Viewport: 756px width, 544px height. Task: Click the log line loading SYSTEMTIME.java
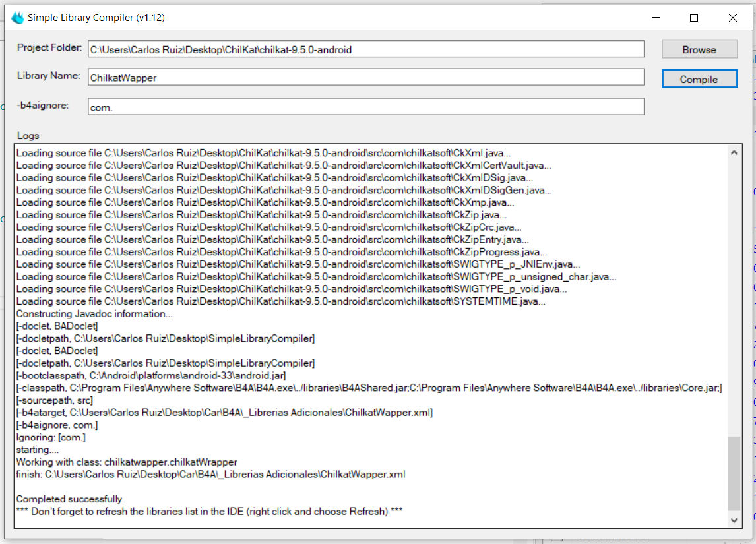(x=280, y=301)
